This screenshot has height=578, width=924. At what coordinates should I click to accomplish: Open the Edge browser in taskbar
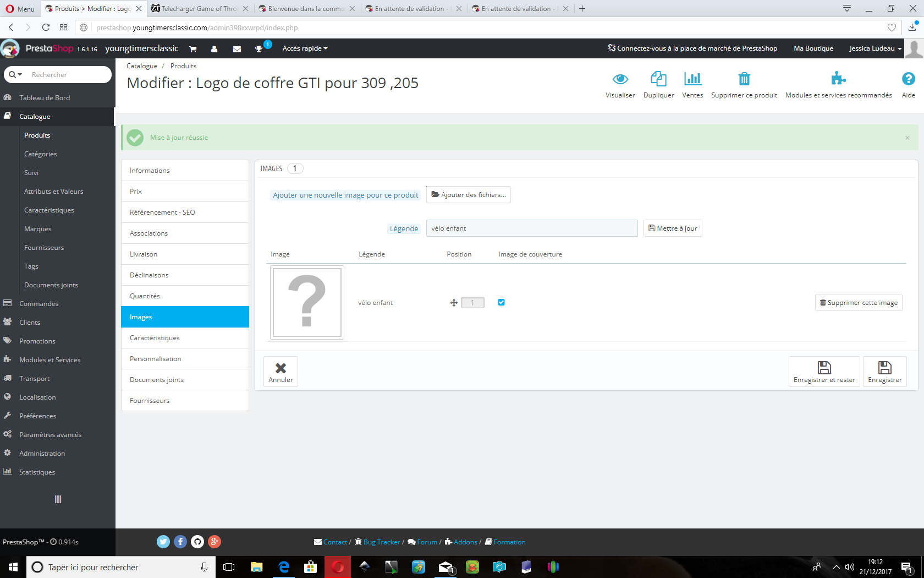[284, 567]
